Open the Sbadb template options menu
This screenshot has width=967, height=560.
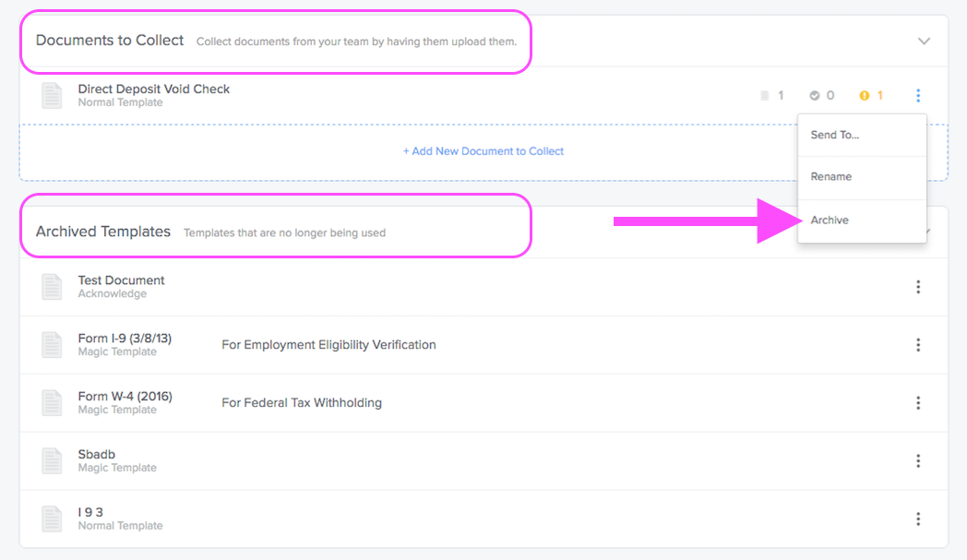coord(918,460)
